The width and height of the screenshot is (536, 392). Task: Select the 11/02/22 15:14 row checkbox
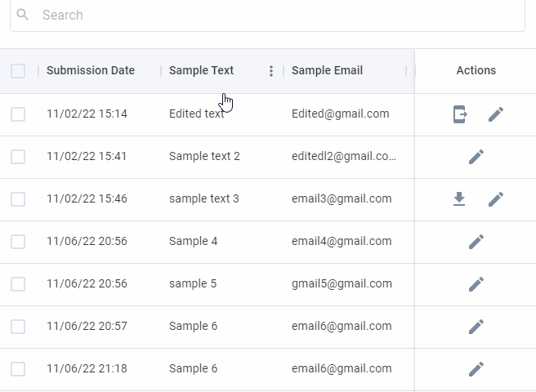18,114
